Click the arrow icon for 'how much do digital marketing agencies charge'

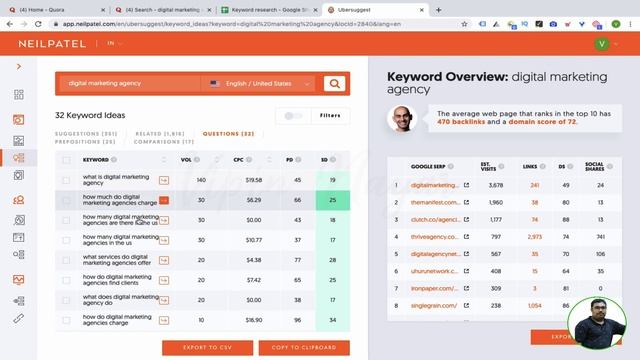coord(164,200)
